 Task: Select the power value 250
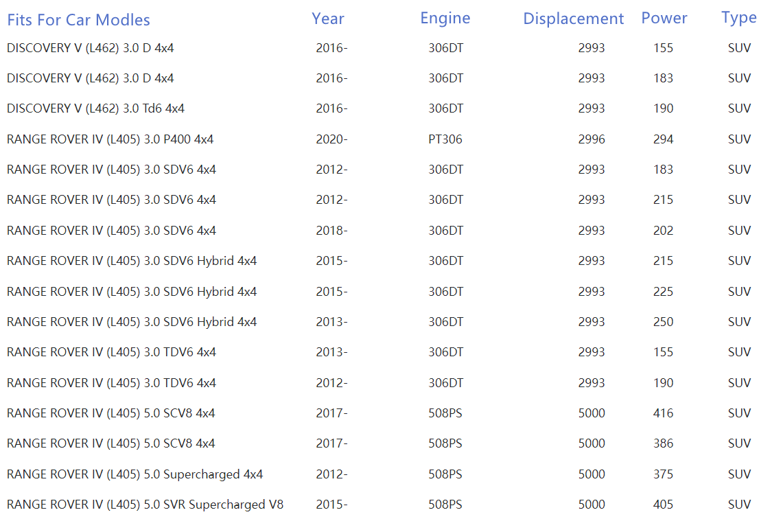point(663,322)
